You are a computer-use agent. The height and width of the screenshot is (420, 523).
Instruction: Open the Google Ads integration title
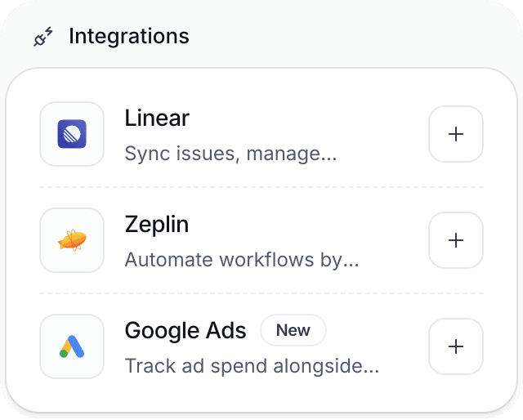[x=186, y=330]
